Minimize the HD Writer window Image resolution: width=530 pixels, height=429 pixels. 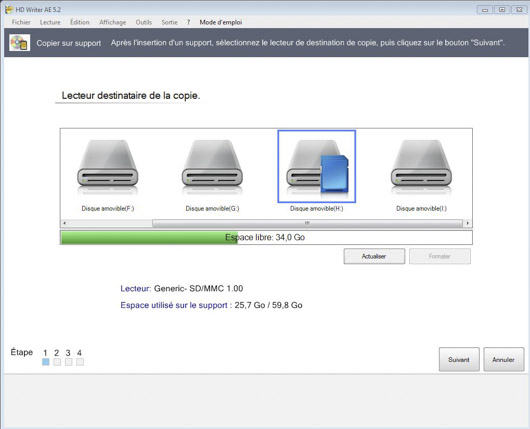click(485, 9)
